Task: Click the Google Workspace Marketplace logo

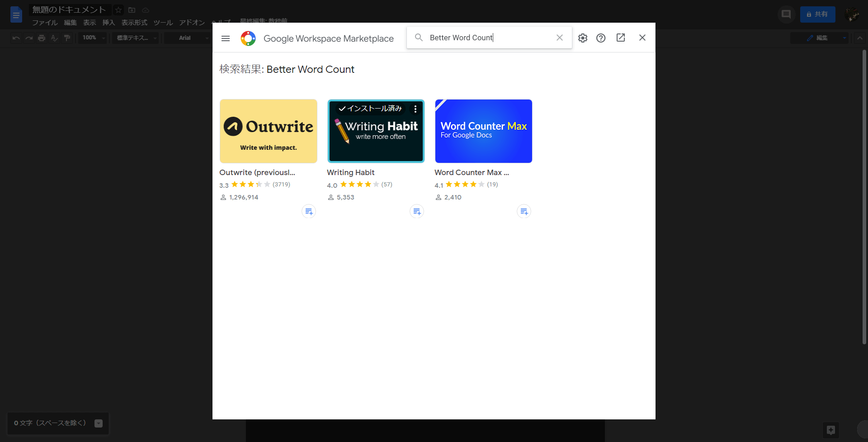Action: click(x=248, y=38)
